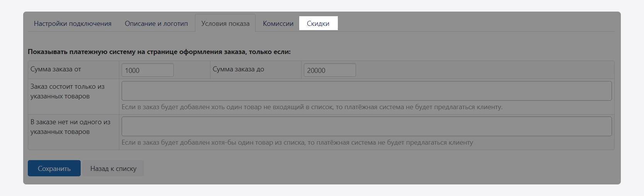This screenshot has width=644, height=196.
Task: Open the Настройки подключения tab
Action: tap(73, 24)
